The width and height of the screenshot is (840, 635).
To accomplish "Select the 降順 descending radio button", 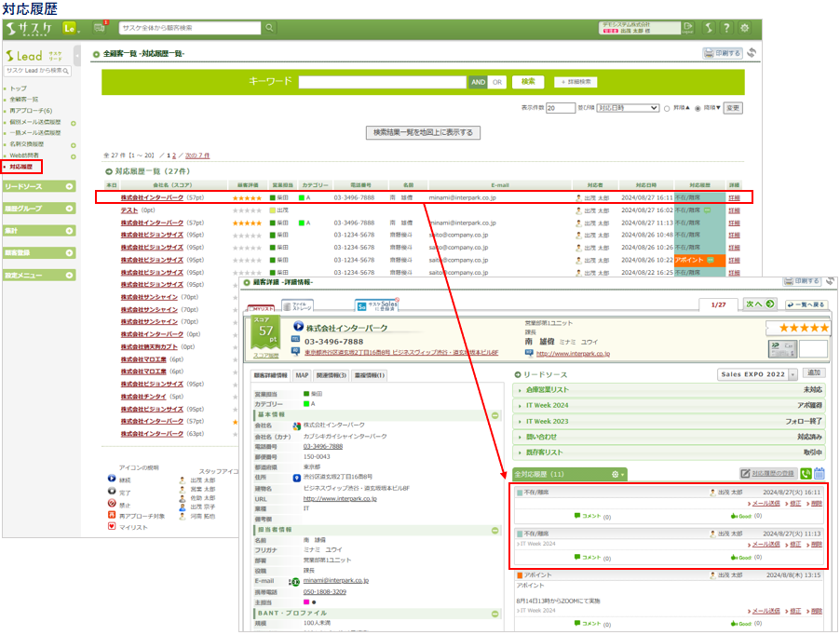I will point(698,109).
